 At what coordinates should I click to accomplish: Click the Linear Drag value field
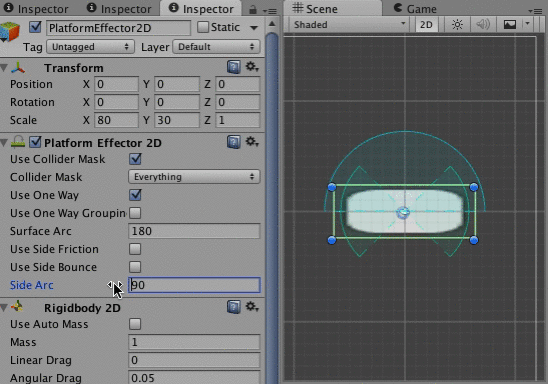[194, 360]
